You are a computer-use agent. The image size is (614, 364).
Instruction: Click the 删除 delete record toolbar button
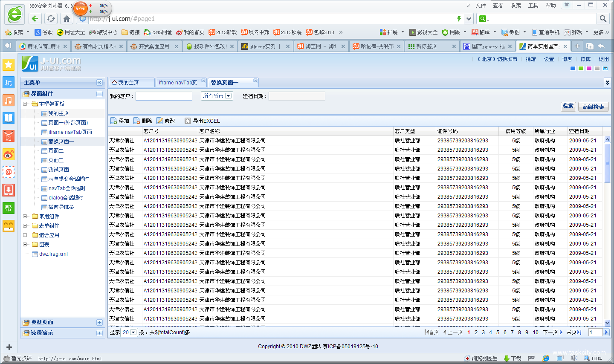point(143,121)
